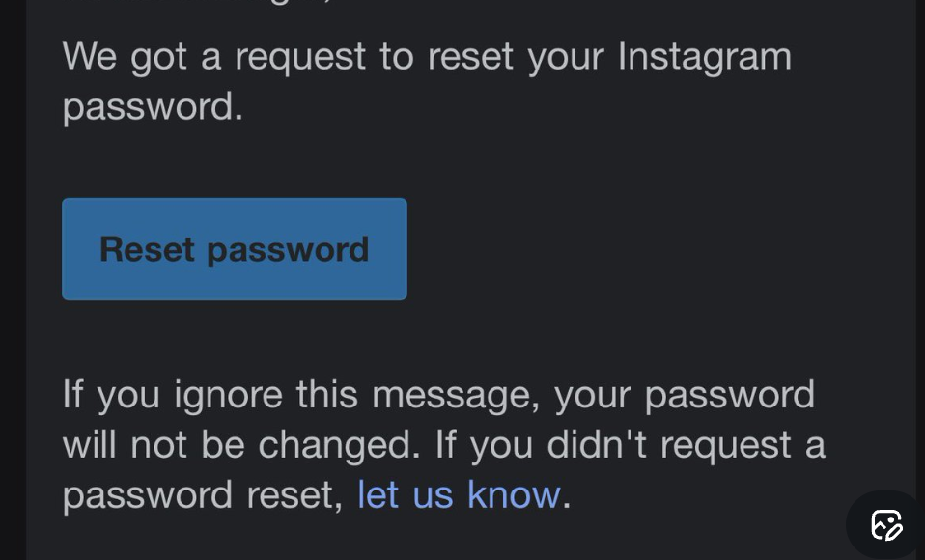
Task: Click the dark left margin strip
Action: pos(12,280)
